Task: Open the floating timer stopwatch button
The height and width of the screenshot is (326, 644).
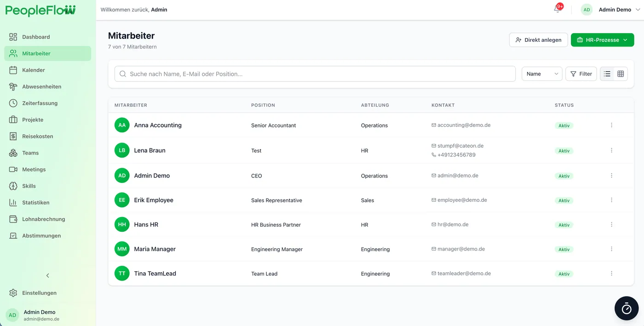Action: [x=627, y=308]
